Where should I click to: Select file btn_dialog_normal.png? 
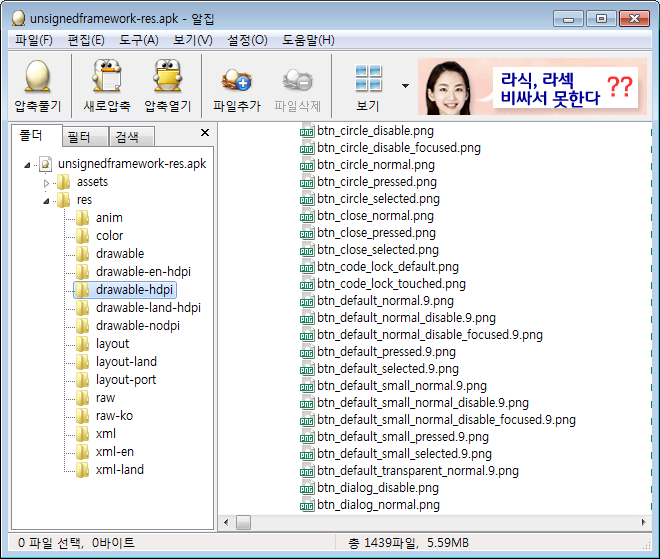click(x=378, y=505)
